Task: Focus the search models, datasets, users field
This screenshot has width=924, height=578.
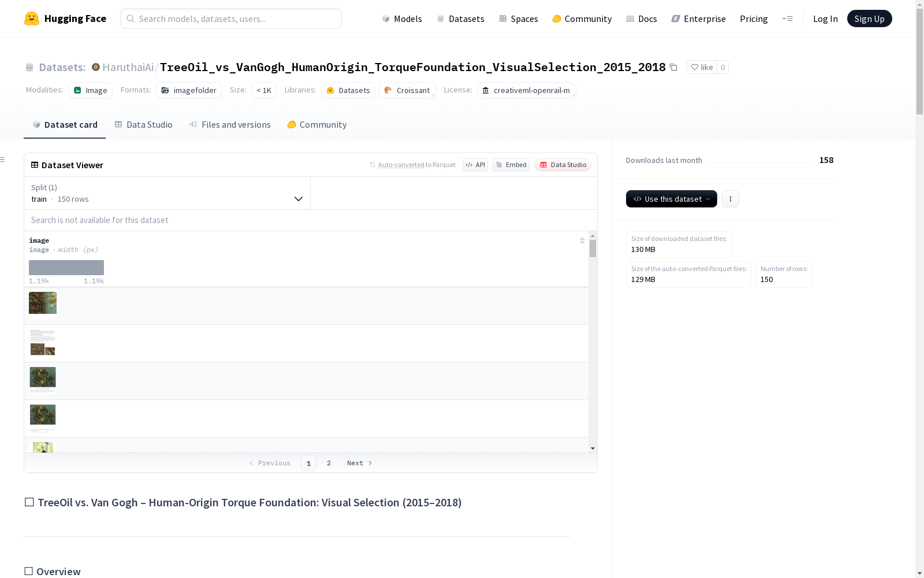Action: 231,18
